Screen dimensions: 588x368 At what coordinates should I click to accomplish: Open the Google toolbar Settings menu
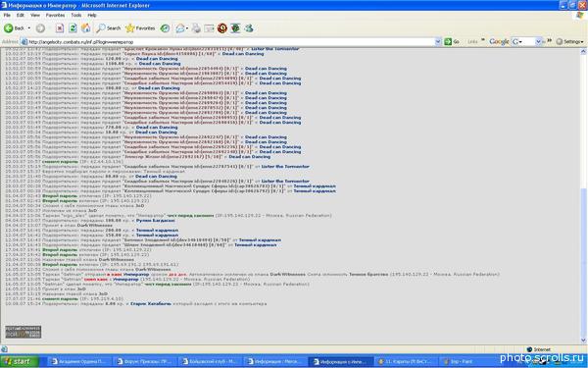click(x=570, y=41)
